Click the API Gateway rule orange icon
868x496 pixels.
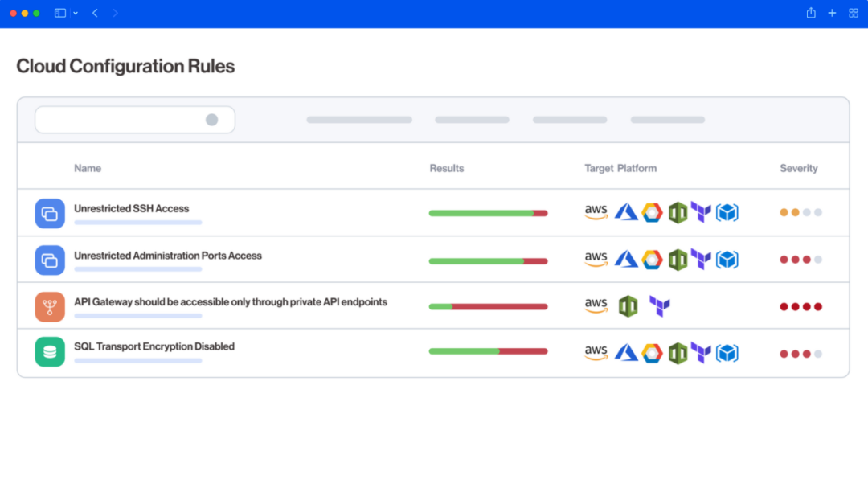click(x=50, y=306)
